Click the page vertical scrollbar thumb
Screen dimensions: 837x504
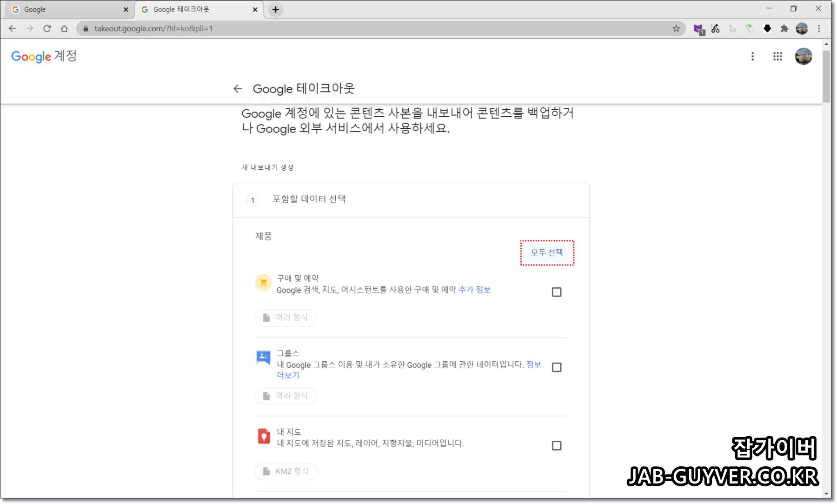click(826, 76)
